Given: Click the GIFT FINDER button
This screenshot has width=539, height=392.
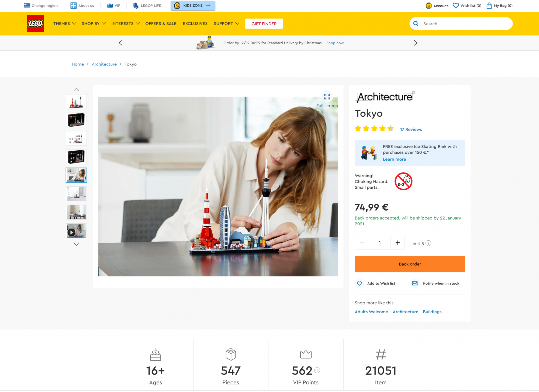Looking at the screenshot, I should pos(264,24).
